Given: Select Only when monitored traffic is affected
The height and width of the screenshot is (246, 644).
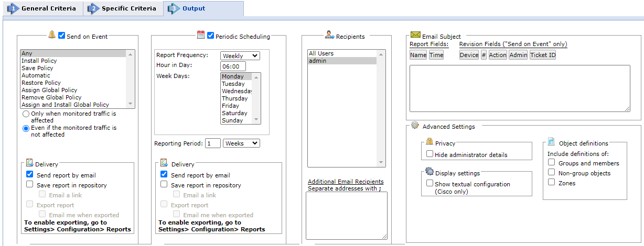Looking at the screenshot, I should tap(26, 114).
